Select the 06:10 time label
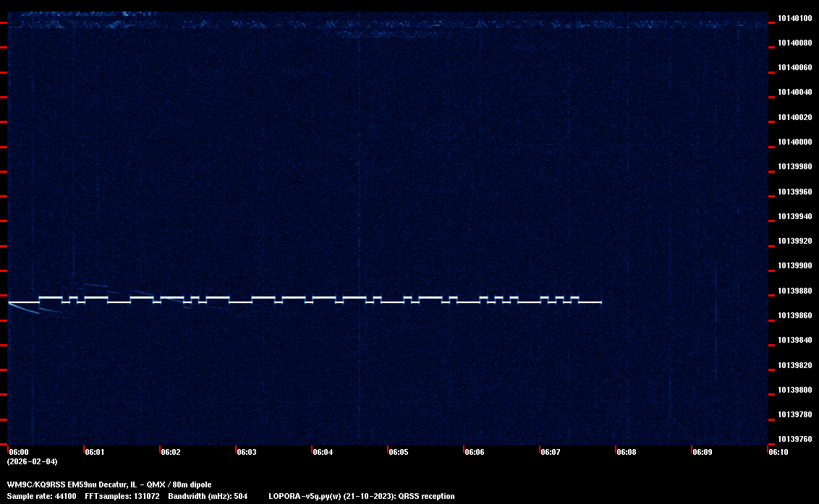The width and height of the screenshot is (819, 504). (778, 452)
